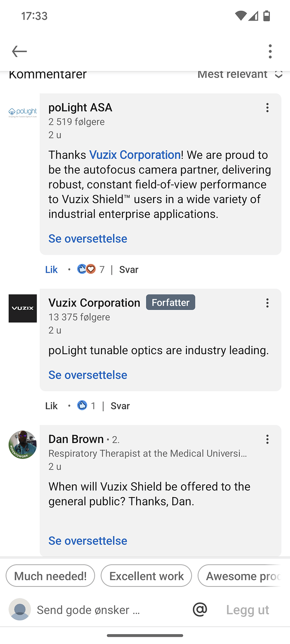Tap the @ mention icon
Screen dimensions: 290x644
point(200,609)
